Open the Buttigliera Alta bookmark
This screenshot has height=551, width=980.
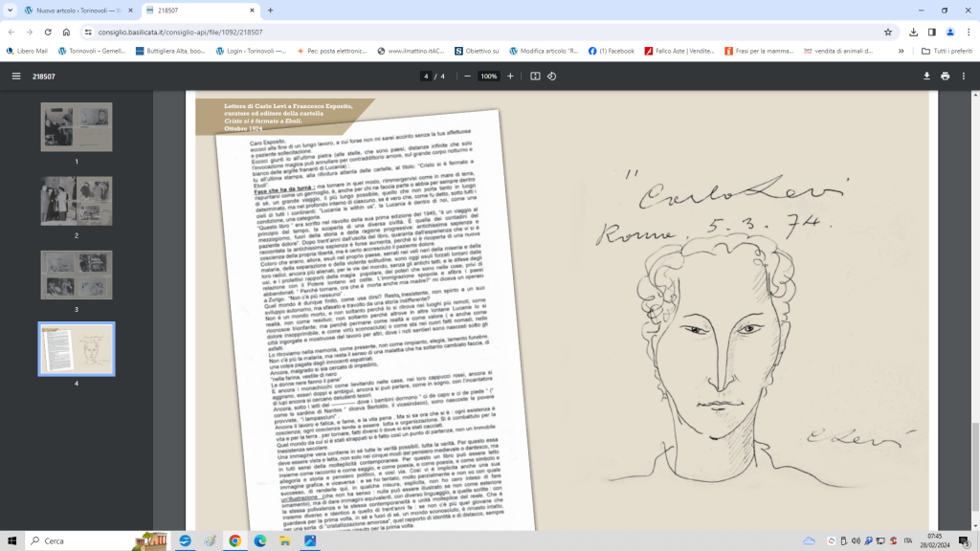pos(170,51)
